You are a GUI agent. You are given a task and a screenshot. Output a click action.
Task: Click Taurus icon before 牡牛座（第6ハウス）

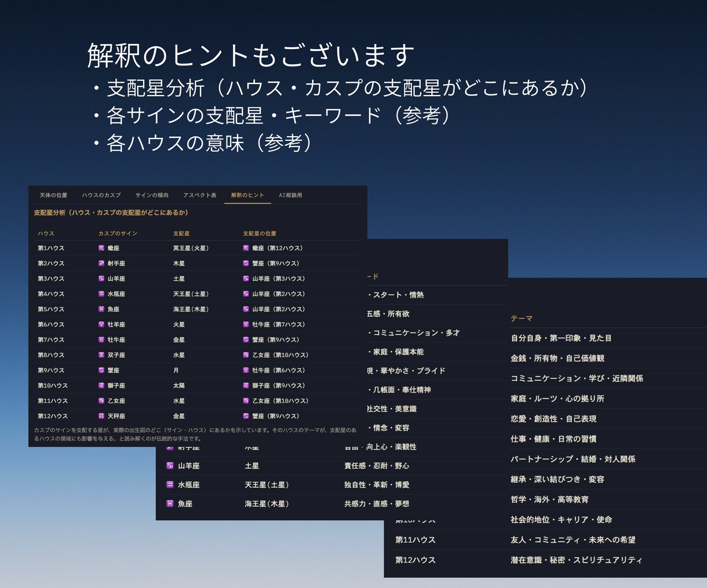pyautogui.click(x=246, y=370)
